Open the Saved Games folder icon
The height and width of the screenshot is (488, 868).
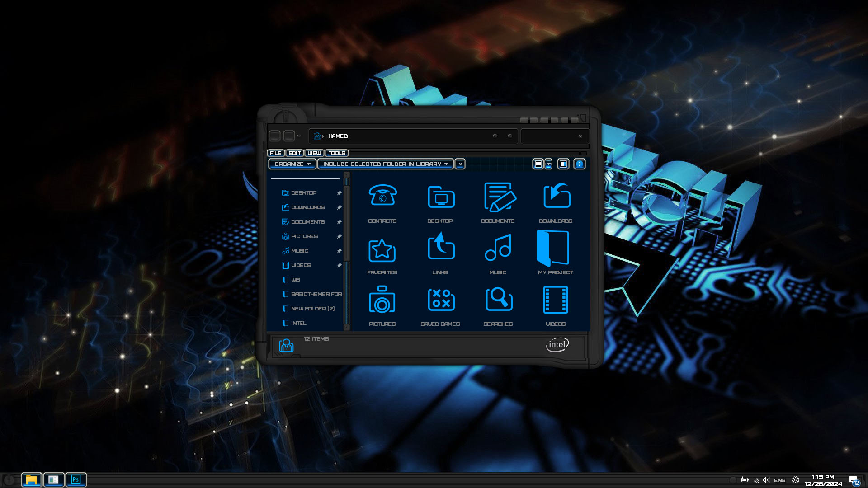coord(440,300)
